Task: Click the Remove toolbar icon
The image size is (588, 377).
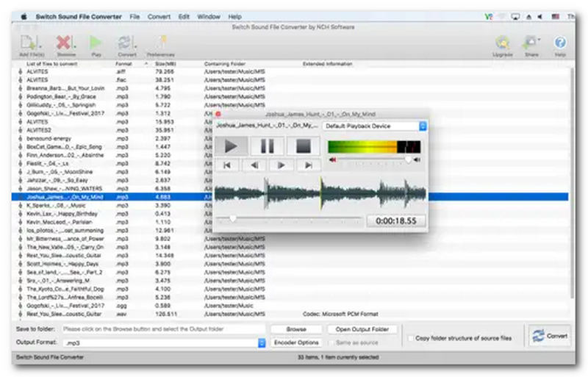Action: pyautogui.click(x=66, y=46)
